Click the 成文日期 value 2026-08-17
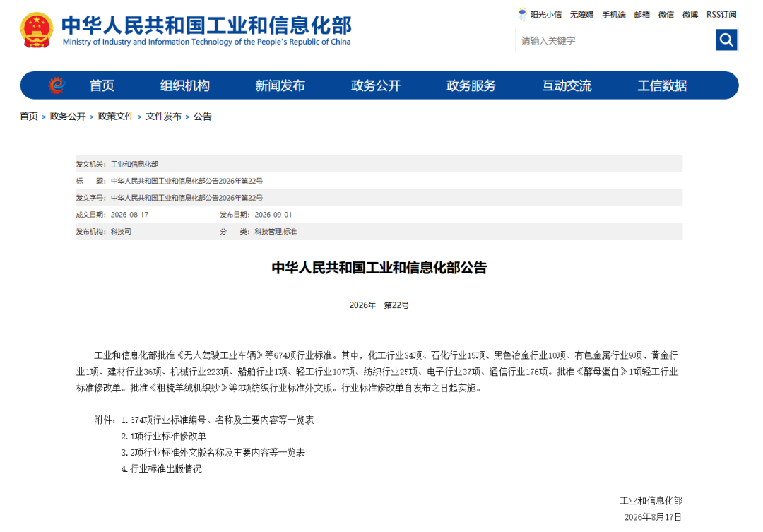Viewport: 763px width, 532px height. 129,215
